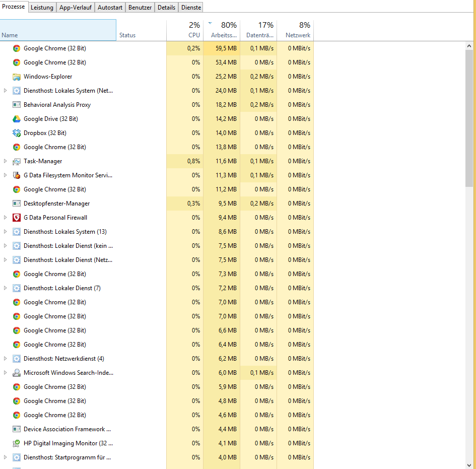Image resolution: width=476 pixels, height=469 pixels.
Task: Select HP Digital Imaging Monitor process name
Action: 68,443
